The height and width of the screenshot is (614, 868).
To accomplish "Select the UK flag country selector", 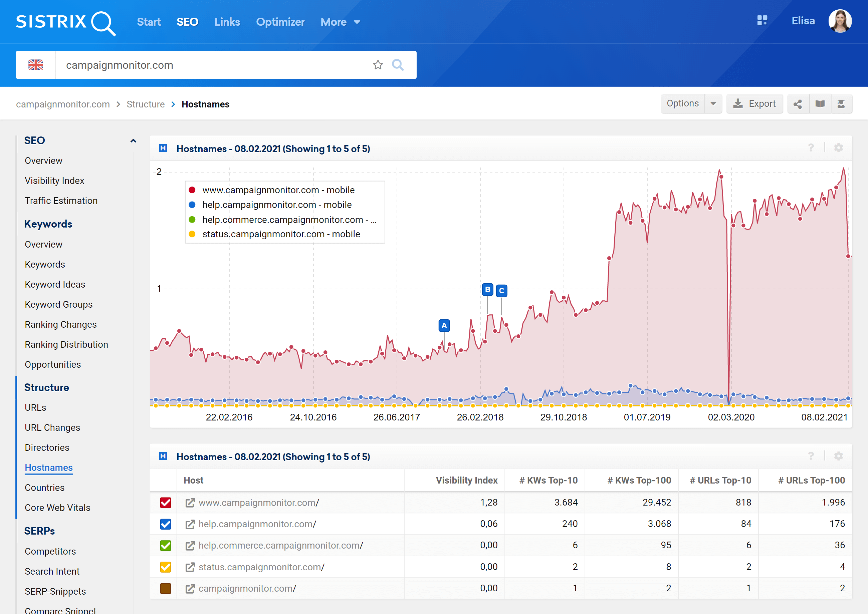I will tap(36, 65).
